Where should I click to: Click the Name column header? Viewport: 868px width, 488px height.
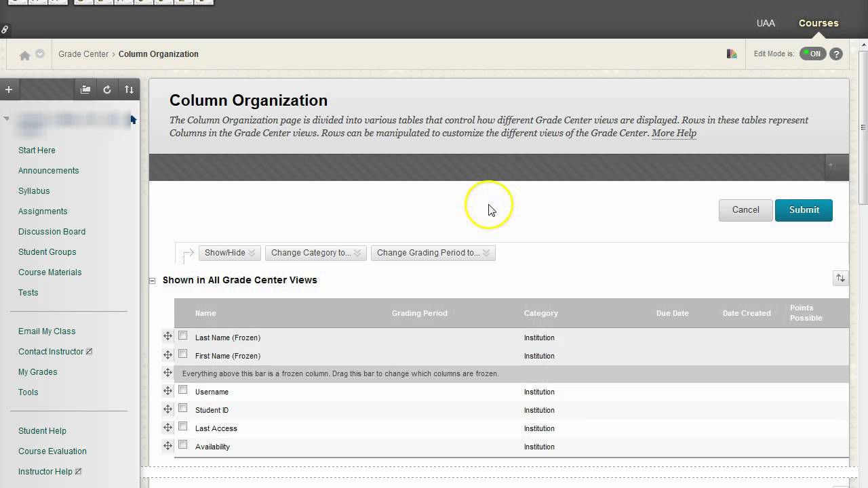tap(205, 313)
